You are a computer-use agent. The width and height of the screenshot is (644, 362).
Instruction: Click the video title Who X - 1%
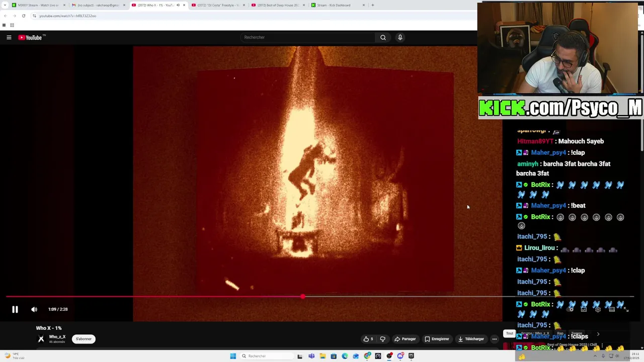coord(49,328)
